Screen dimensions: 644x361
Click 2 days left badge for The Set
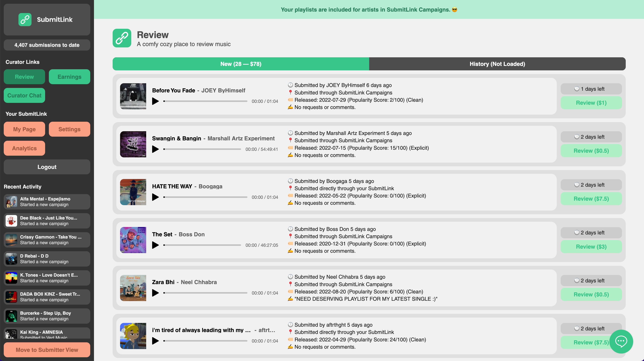pyautogui.click(x=591, y=233)
